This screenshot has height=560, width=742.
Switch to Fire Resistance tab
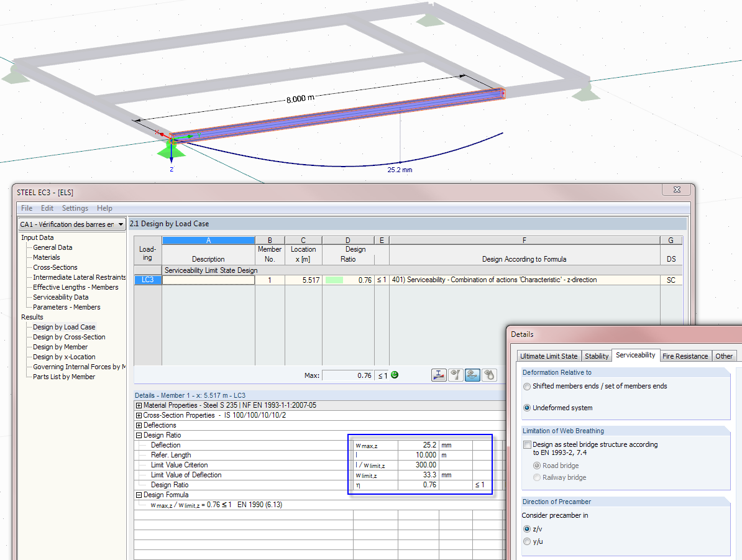tap(685, 356)
